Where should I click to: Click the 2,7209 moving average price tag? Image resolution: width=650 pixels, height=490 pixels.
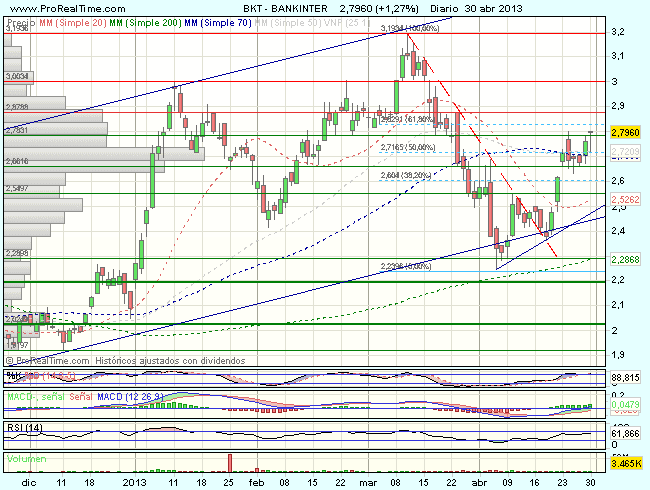point(625,151)
